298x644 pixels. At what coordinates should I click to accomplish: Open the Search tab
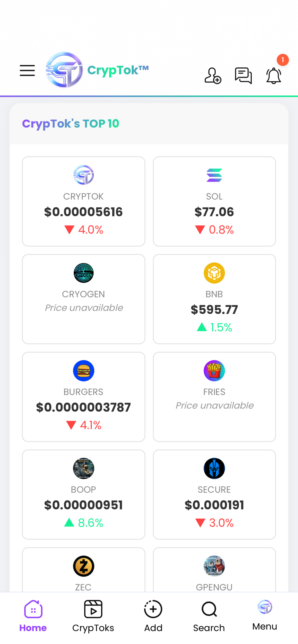[x=209, y=615]
